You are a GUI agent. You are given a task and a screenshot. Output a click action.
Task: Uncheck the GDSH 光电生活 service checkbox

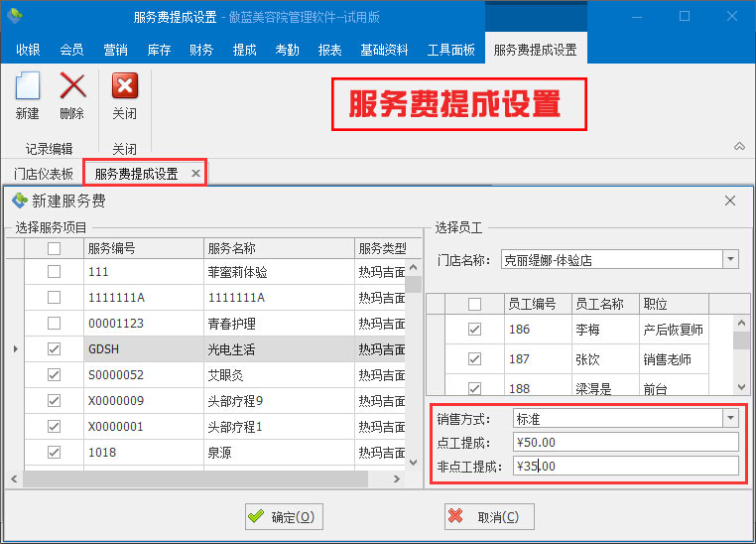pos(54,348)
